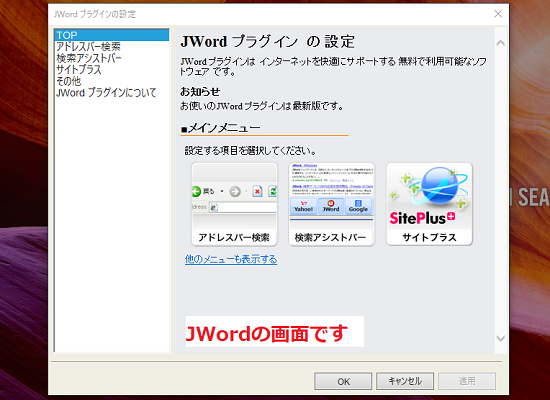Viewport: 550px width, 400px height.
Task: Select 検索アシストバー in the left list
Action: click(x=89, y=58)
